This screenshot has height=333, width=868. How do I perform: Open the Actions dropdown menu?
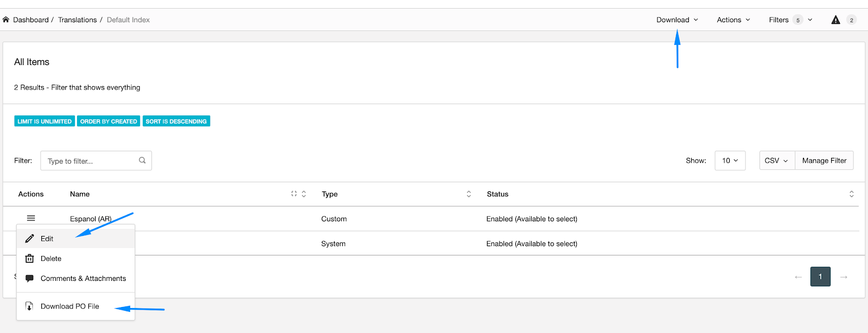(733, 20)
